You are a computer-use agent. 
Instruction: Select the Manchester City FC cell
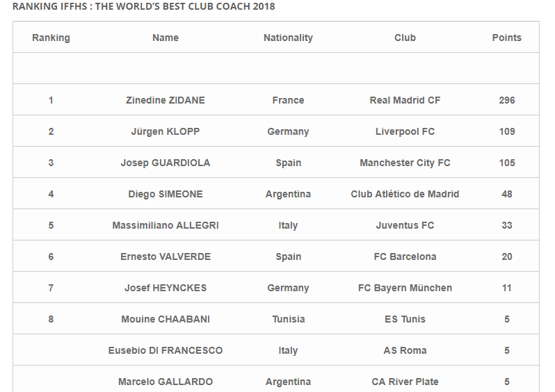point(405,163)
